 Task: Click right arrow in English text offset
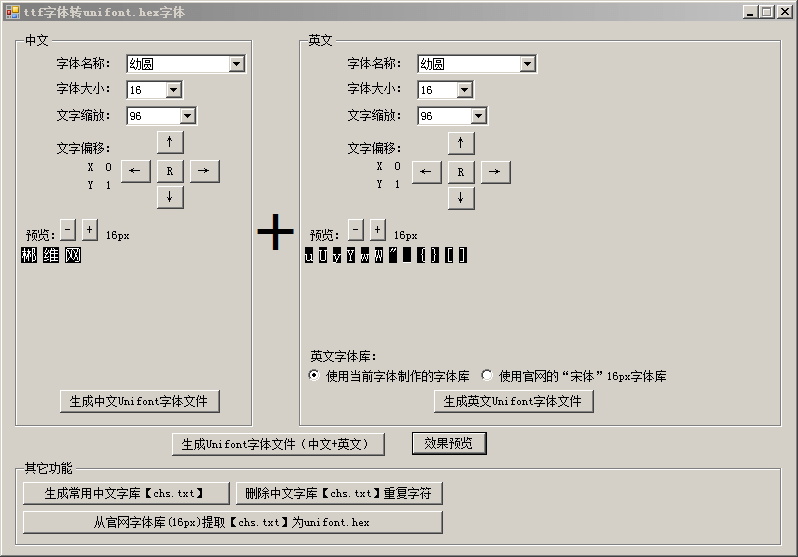click(495, 172)
